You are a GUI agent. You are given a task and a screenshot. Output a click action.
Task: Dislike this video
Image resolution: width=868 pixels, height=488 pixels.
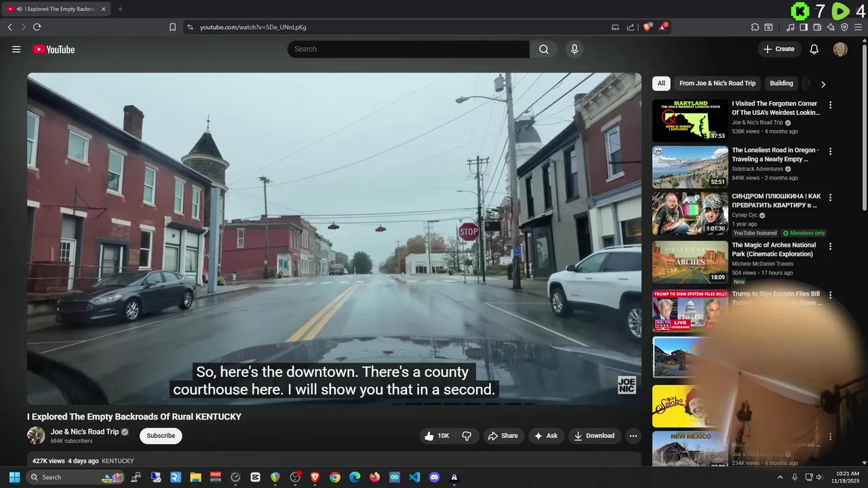coord(467,436)
